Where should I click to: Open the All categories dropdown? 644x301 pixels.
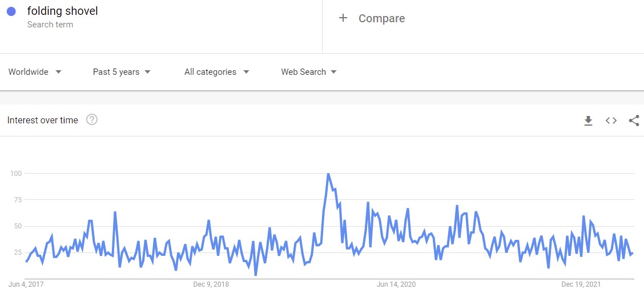click(x=217, y=72)
